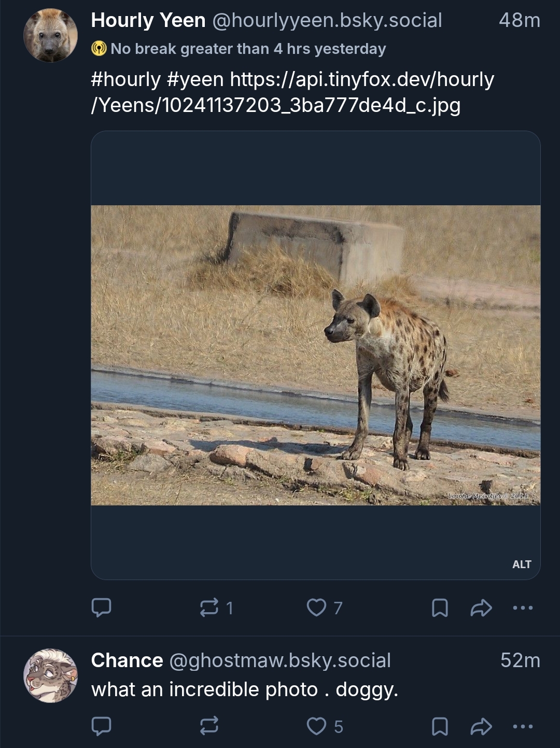Open more options on Chance's post
This screenshot has height=748, width=560.
tap(522, 726)
